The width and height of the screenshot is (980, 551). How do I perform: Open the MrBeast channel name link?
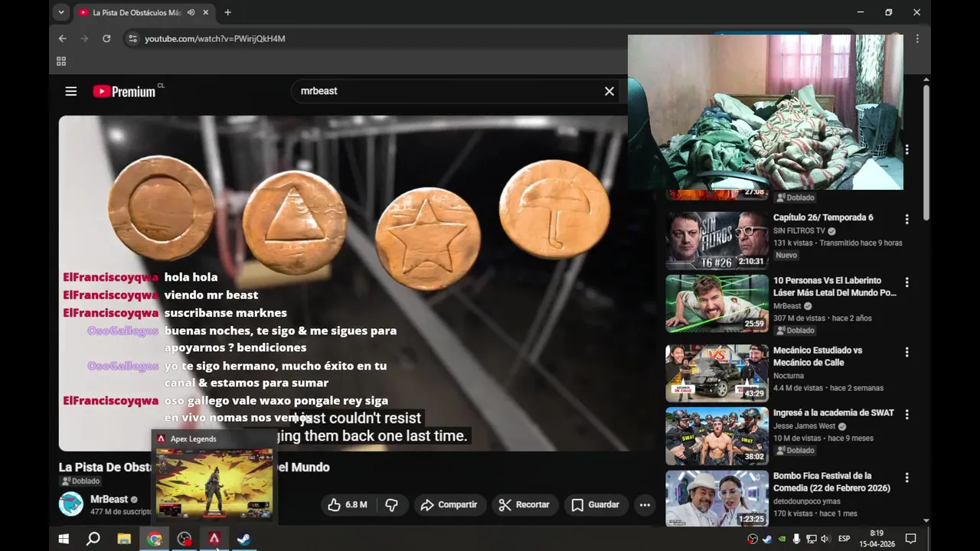109,499
